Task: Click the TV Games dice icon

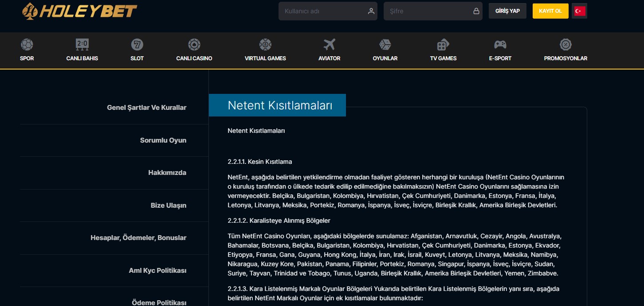Action: pyautogui.click(x=443, y=44)
